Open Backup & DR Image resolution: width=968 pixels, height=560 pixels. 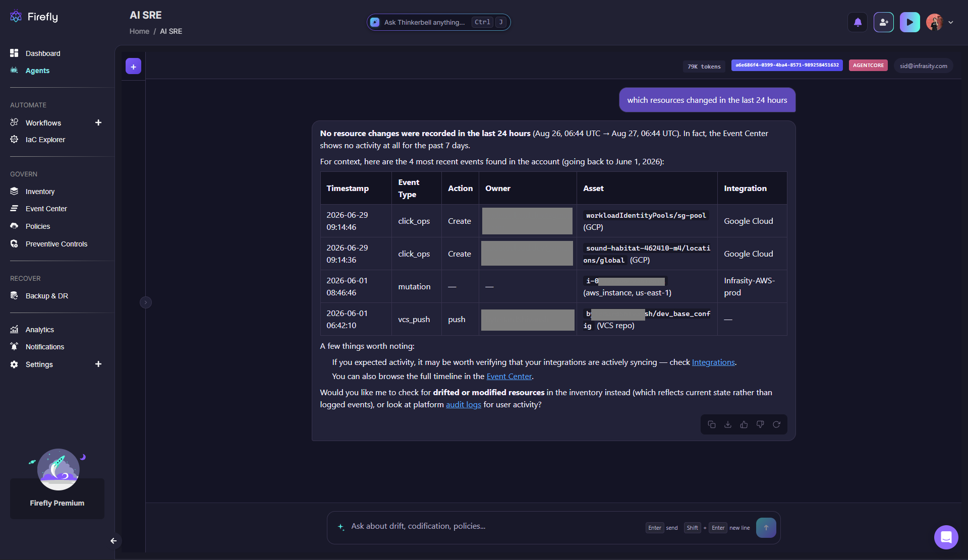[47, 296]
